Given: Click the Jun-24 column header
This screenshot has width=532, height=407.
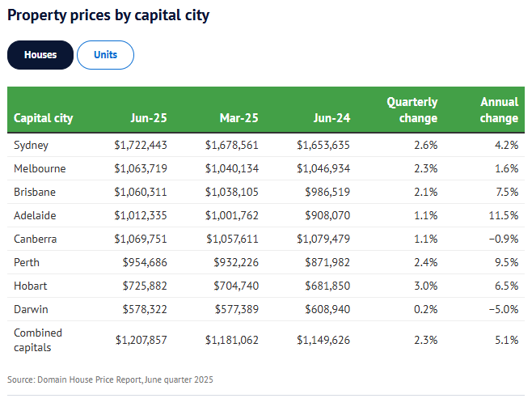Looking at the screenshot, I should (331, 118).
